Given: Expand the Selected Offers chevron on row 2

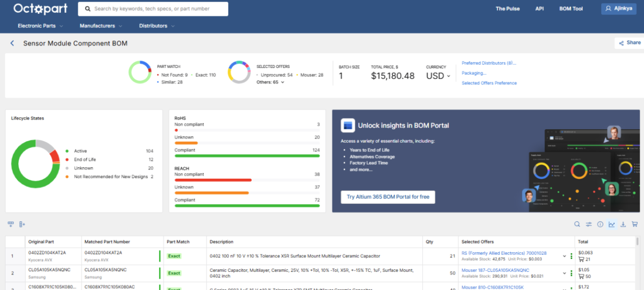Looking at the screenshot, I should click(x=564, y=272).
